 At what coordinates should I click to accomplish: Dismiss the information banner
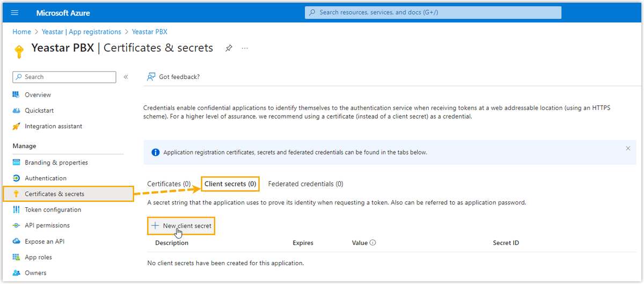pyautogui.click(x=628, y=148)
